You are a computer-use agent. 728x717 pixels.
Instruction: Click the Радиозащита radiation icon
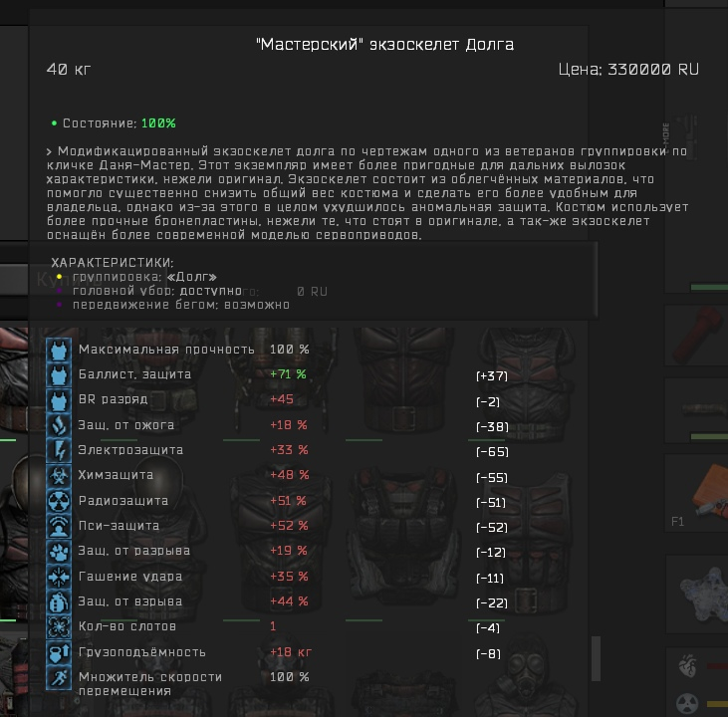click(x=59, y=501)
